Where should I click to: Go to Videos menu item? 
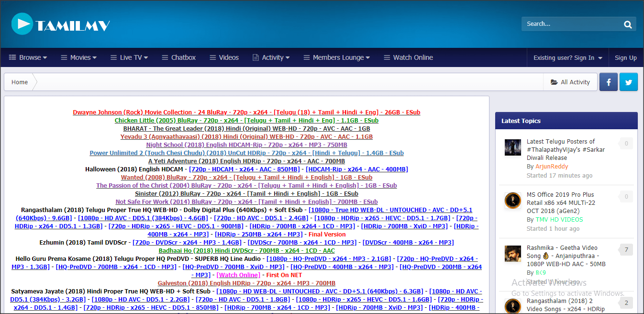[x=224, y=57]
